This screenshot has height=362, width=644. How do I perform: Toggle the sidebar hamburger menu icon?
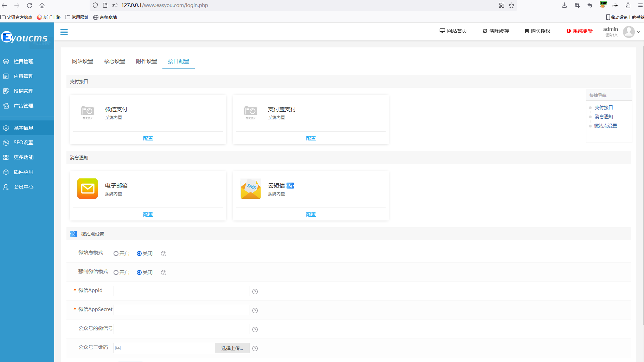(x=64, y=32)
